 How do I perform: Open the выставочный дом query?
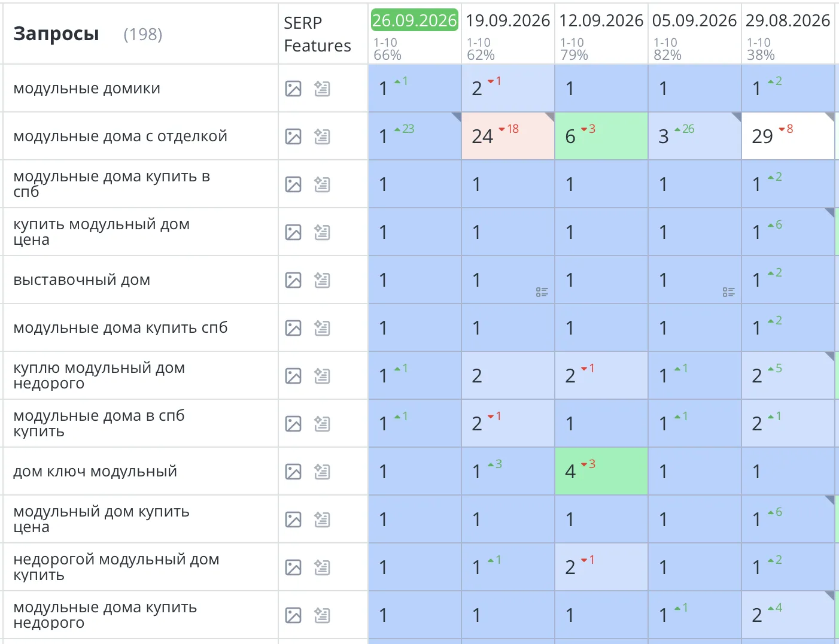(x=81, y=280)
